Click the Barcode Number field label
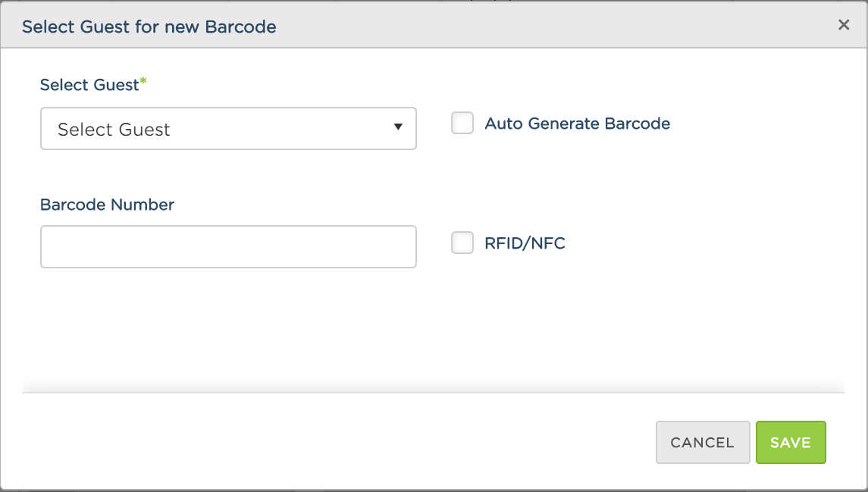Image resolution: width=868 pixels, height=492 pixels. coord(108,205)
